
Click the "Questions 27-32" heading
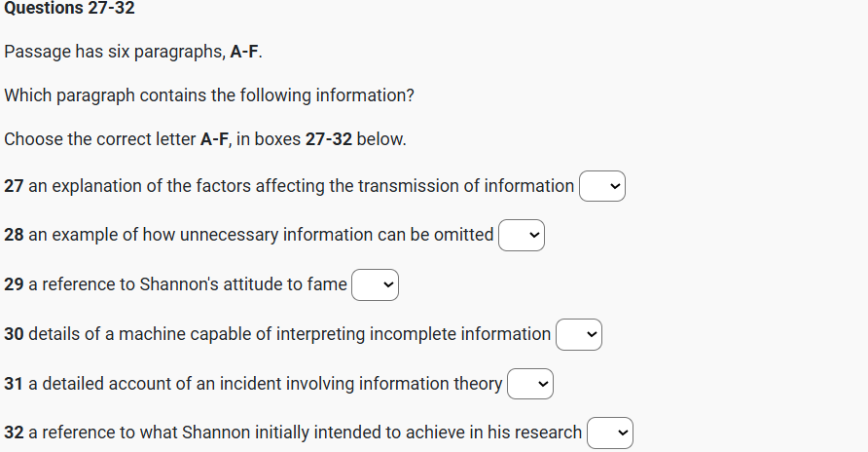tap(68, 9)
